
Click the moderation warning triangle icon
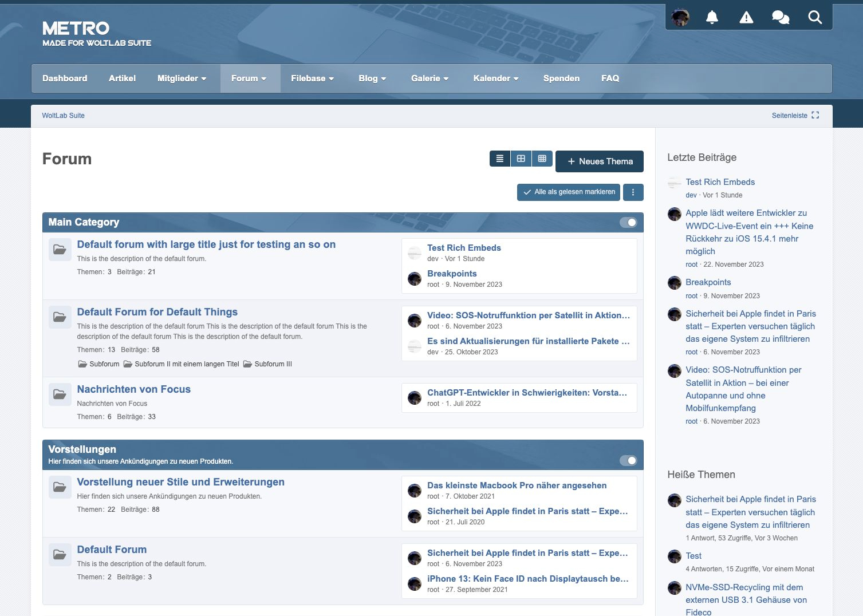(x=746, y=17)
